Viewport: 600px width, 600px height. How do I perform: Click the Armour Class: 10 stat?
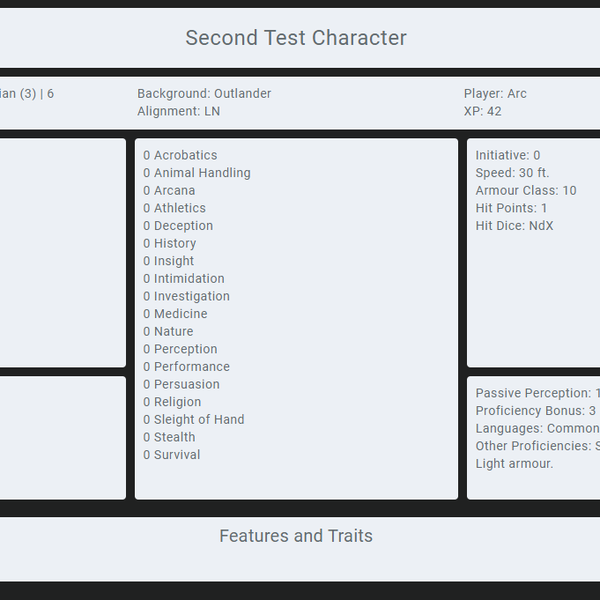tap(526, 191)
